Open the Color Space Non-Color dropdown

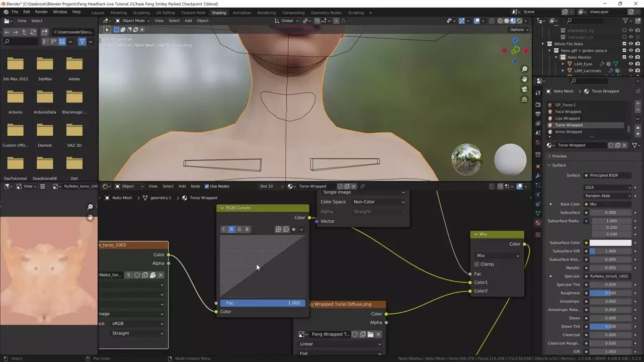click(x=378, y=202)
